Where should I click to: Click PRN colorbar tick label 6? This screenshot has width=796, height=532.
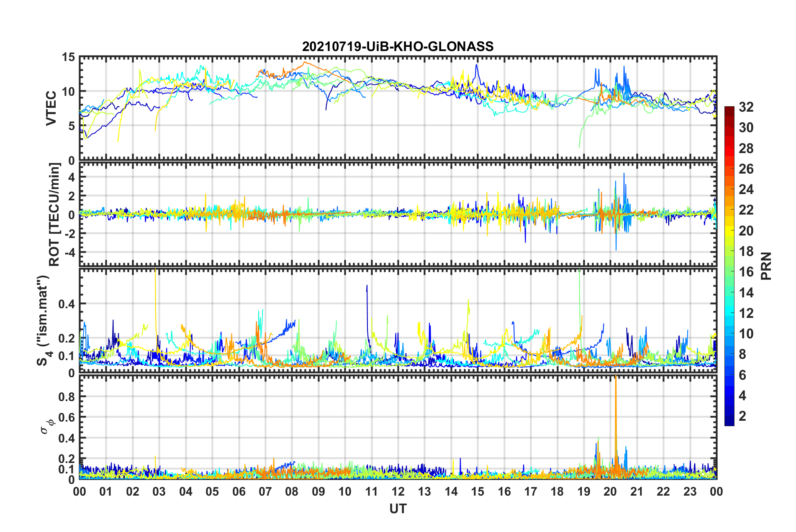coord(742,375)
